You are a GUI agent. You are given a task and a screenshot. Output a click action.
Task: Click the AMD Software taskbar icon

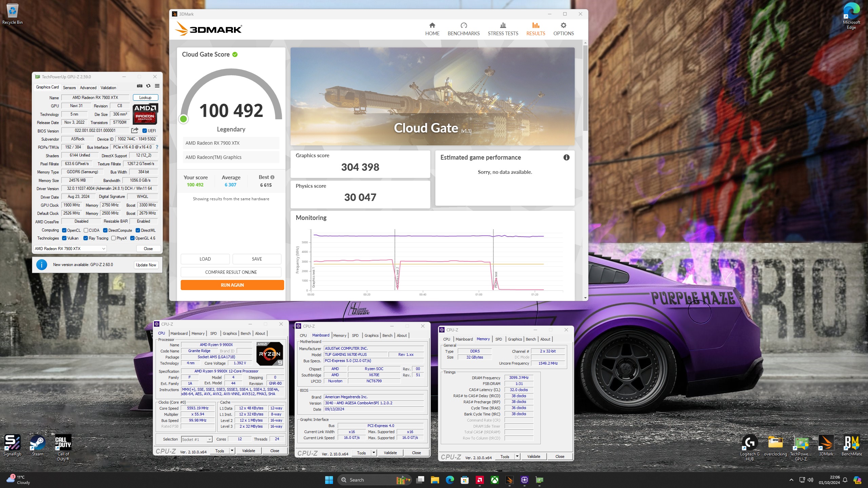tap(479, 480)
